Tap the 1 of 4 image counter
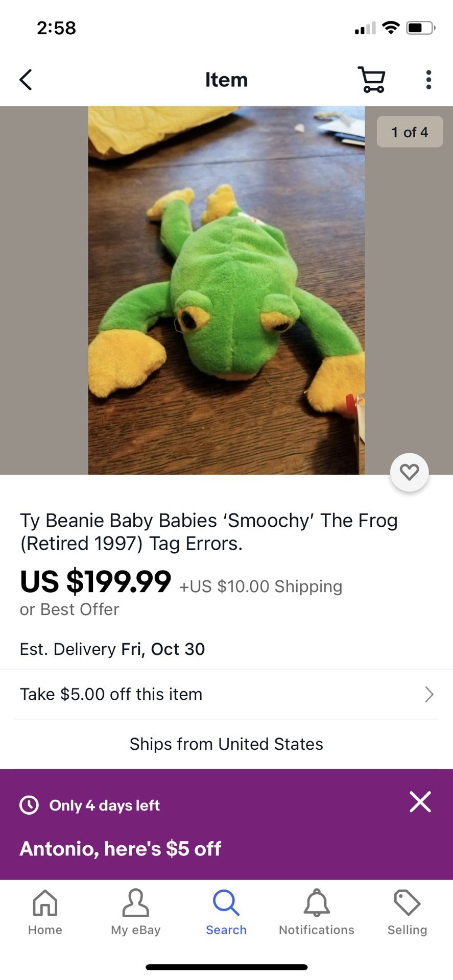The image size is (453, 980). pyautogui.click(x=410, y=132)
